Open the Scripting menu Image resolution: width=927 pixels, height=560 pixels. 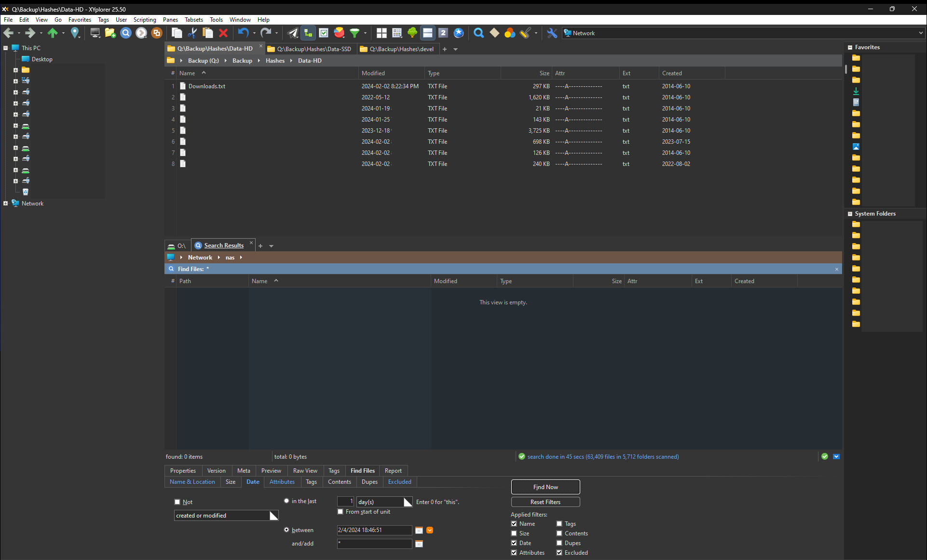[x=145, y=20]
